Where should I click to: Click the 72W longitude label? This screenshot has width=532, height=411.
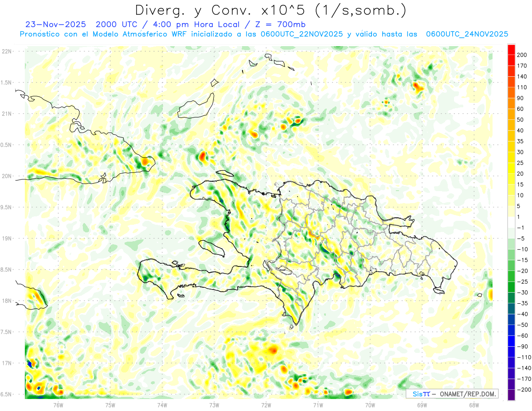266,405
